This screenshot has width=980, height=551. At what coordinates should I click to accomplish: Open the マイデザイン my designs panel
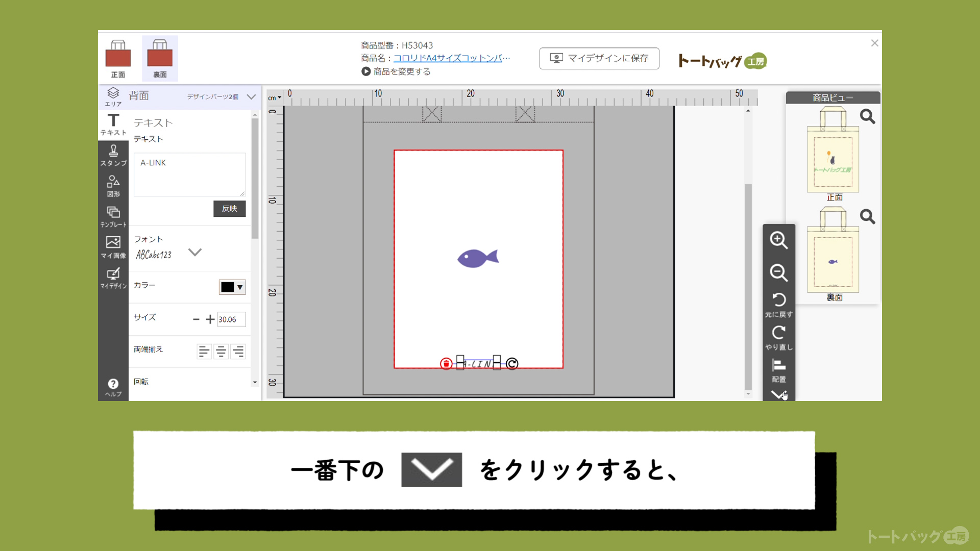click(113, 278)
